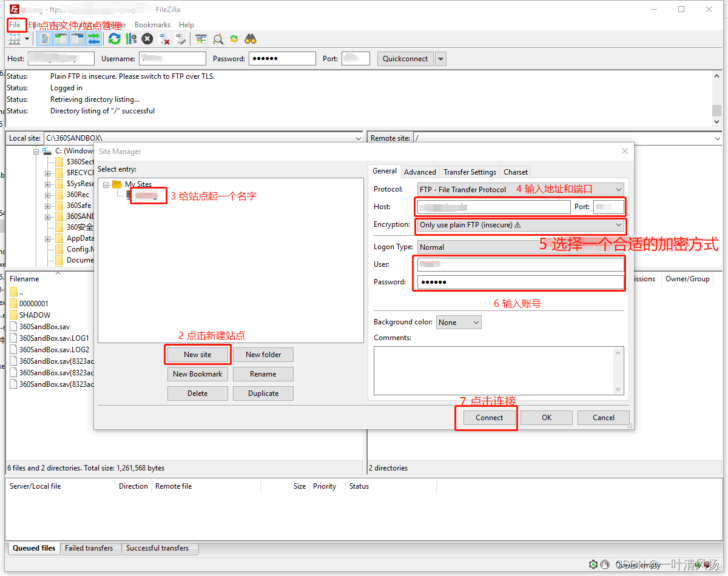Expand the AppData folder node
Viewport: 728px width, 576px height.
pyautogui.click(x=47, y=238)
